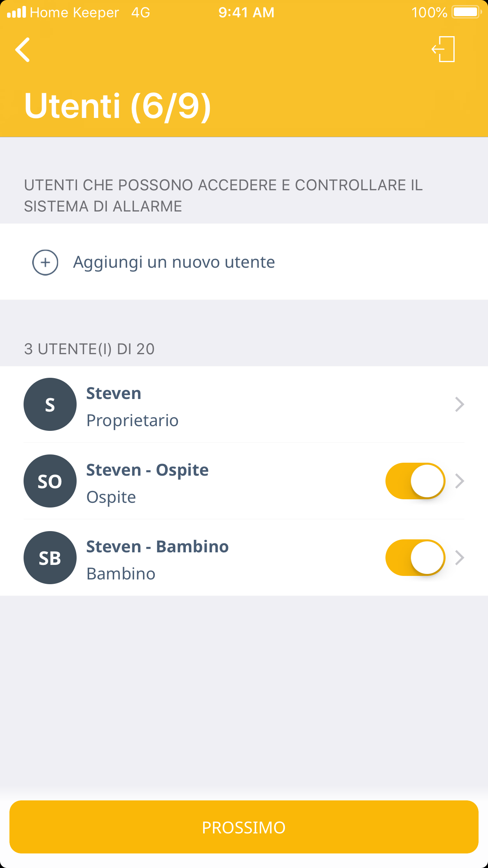The height and width of the screenshot is (868, 488).
Task: Tap the 'Utenti (6/9)' page title
Action: 117,106
